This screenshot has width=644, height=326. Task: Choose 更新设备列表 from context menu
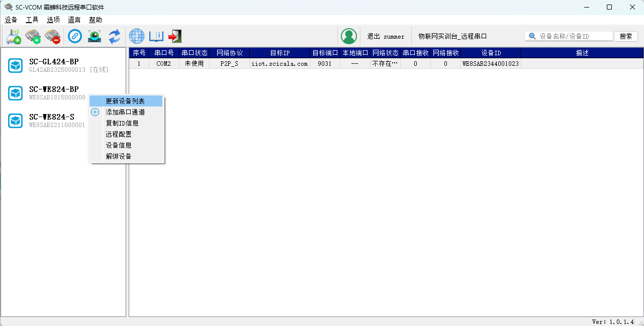pos(125,101)
